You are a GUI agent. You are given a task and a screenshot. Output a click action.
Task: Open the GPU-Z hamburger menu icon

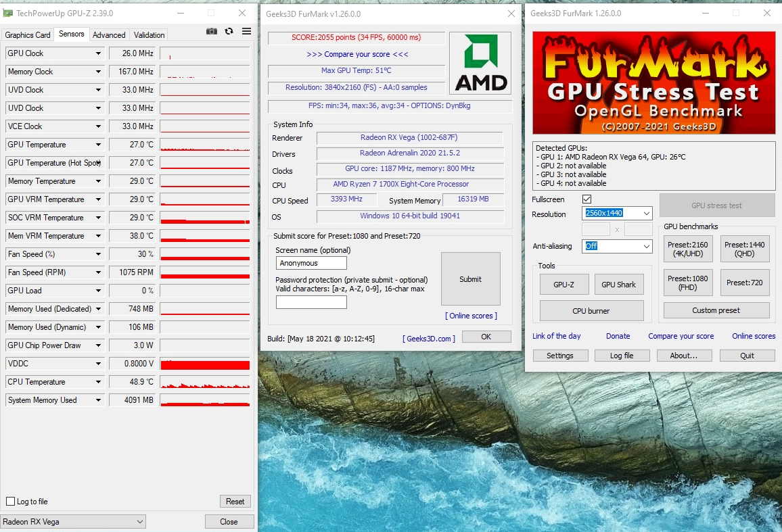coord(246,31)
